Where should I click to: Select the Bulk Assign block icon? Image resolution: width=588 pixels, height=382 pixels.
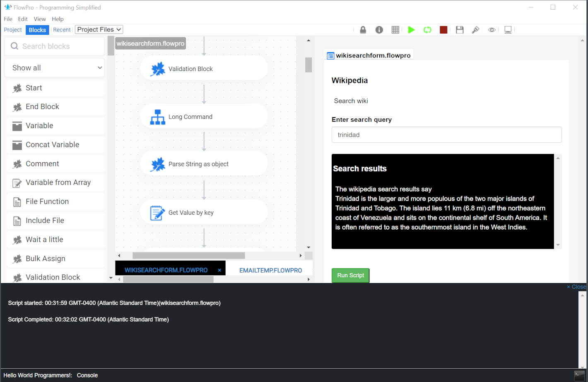click(17, 259)
